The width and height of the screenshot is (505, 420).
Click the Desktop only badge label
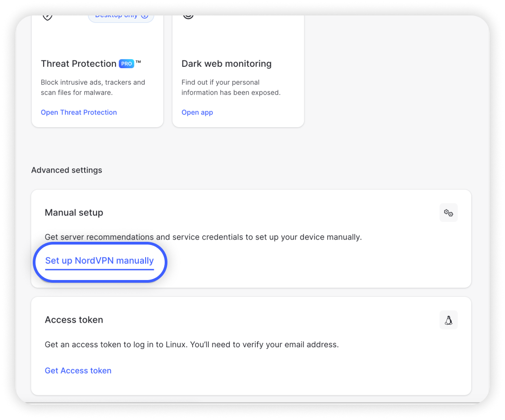coord(116,17)
